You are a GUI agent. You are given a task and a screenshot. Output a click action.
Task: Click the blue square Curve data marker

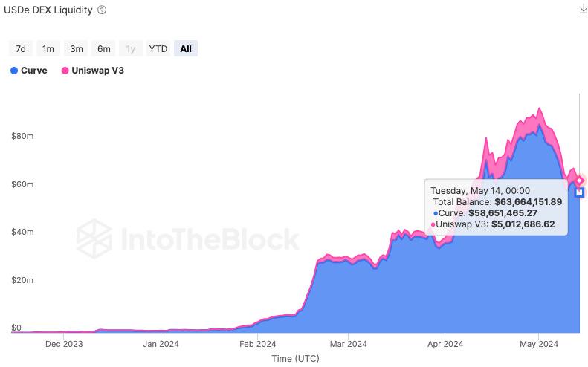click(580, 192)
